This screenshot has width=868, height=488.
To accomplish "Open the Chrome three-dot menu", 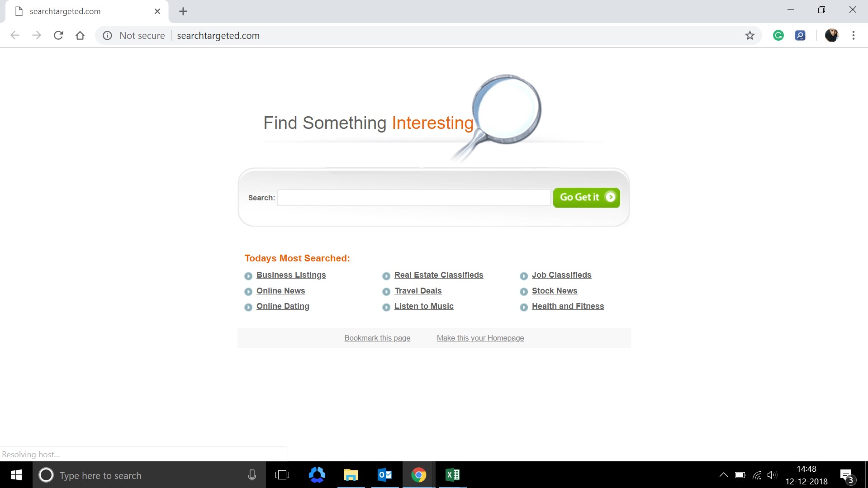I will 854,35.
